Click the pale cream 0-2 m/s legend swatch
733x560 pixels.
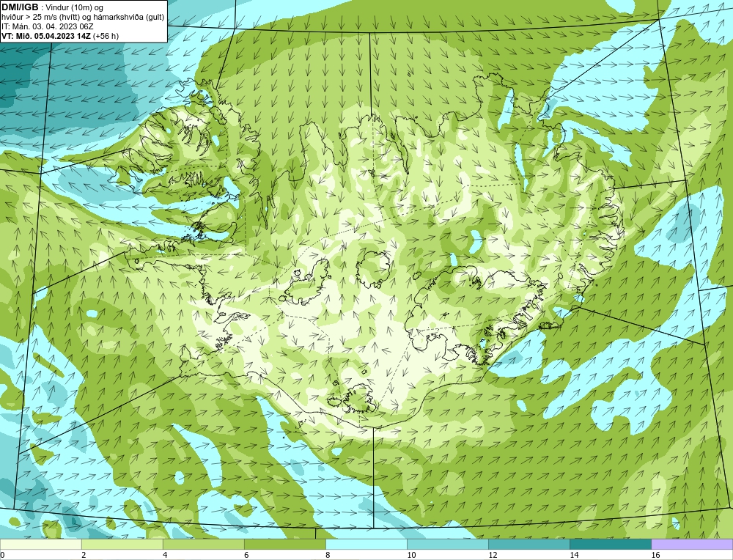click(40, 544)
